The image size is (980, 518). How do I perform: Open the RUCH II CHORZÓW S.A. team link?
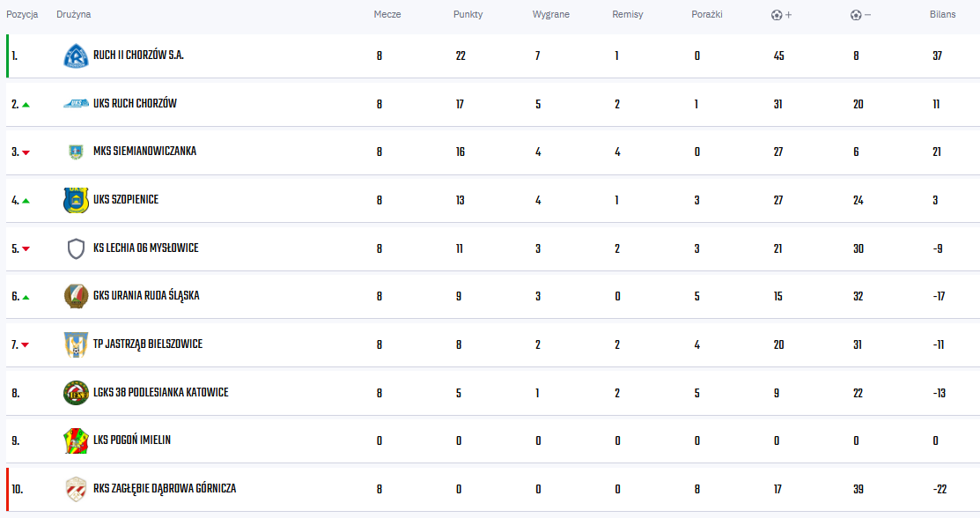coord(138,55)
